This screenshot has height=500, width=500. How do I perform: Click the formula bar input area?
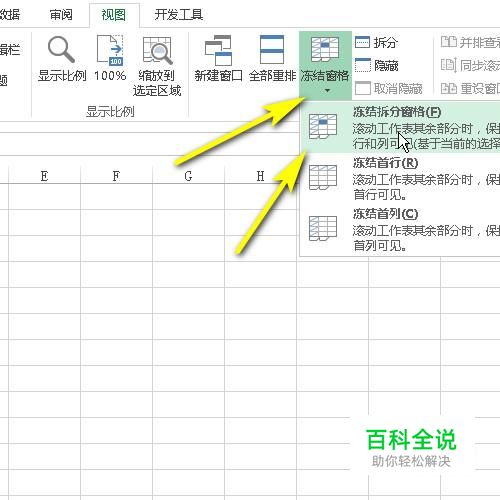point(150,144)
